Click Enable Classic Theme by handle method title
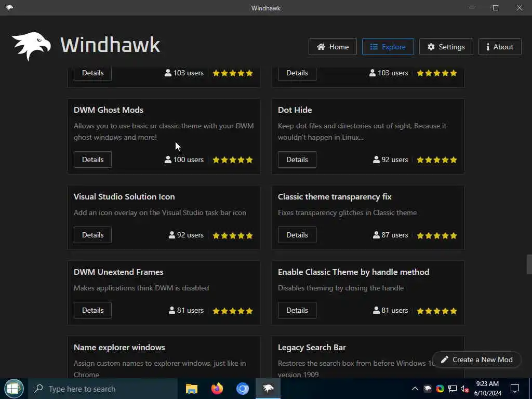 tap(353, 272)
